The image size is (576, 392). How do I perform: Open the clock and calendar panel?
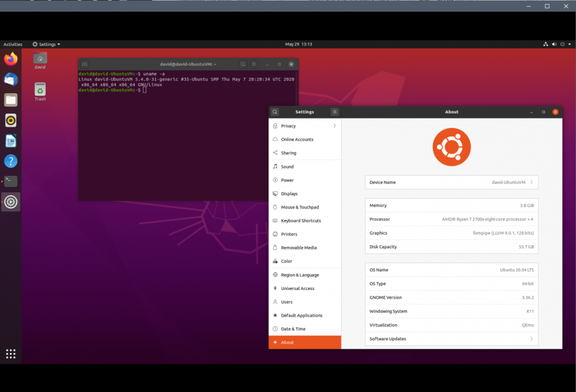tap(298, 44)
